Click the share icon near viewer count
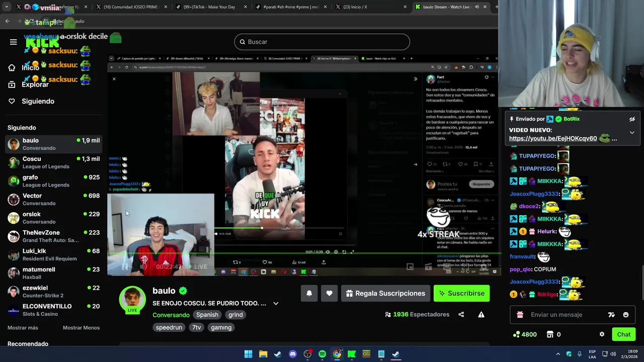Screen dimensions: 644x362 pyautogui.click(x=461, y=315)
